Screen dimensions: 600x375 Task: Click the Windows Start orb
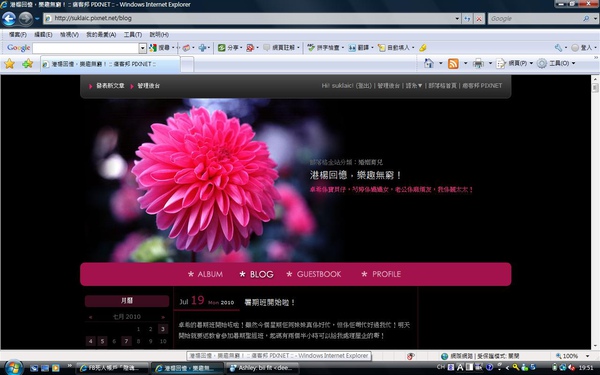pyautogui.click(x=14, y=368)
